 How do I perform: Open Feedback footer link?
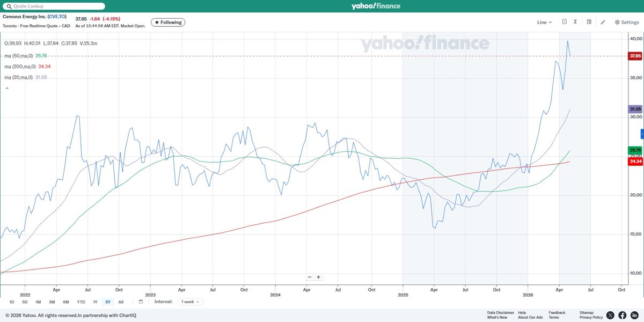[557, 312]
